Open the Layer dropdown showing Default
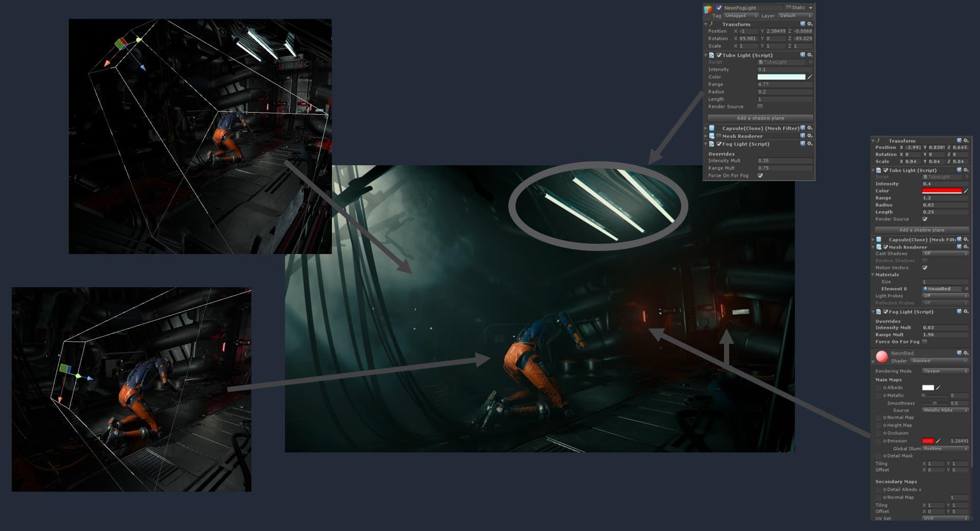 795,16
